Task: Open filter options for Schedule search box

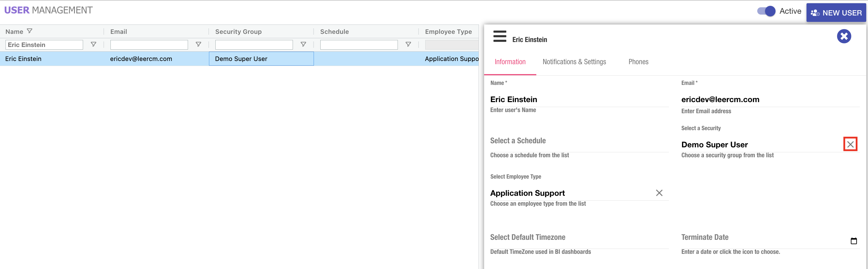Action: pos(408,45)
